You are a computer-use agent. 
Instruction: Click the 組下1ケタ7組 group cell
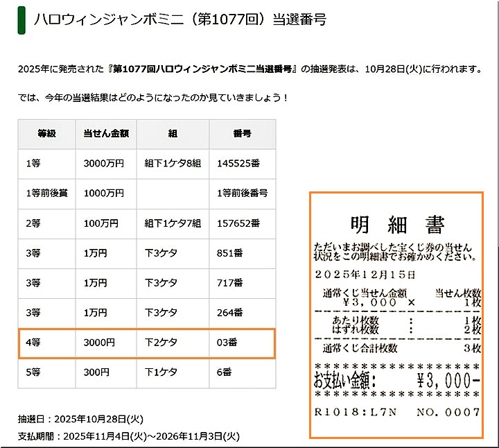pos(172,223)
